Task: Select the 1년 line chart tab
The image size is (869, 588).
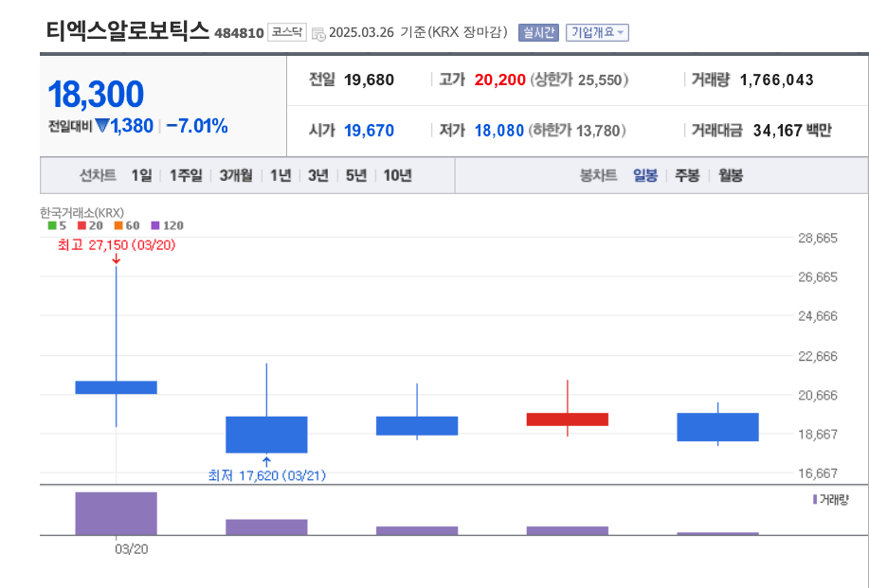Action: coord(281,175)
